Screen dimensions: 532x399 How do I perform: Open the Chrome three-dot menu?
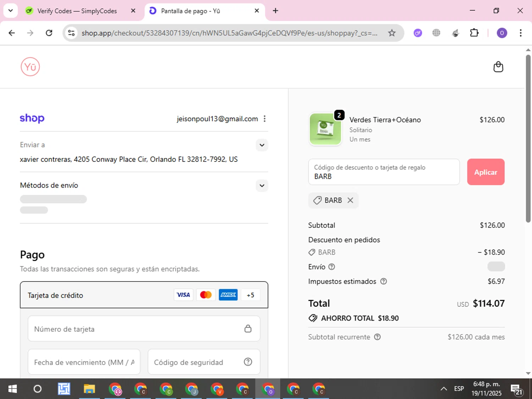(x=520, y=33)
